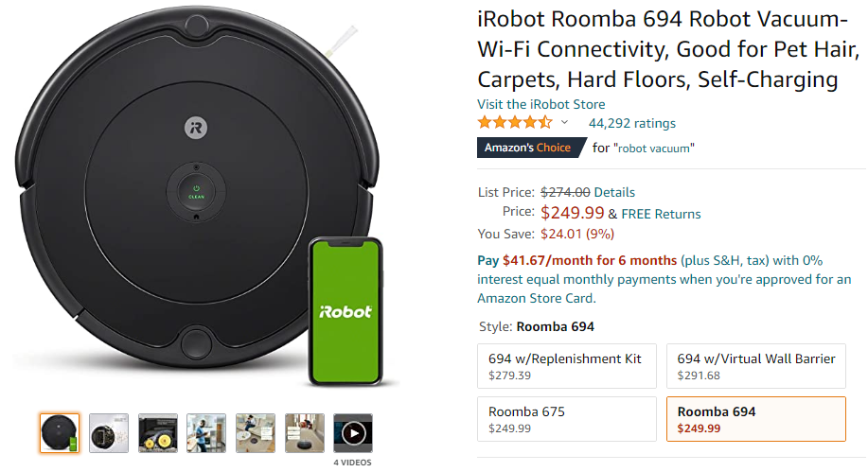Select the Roomba 675 style option

click(x=567, y=419)
